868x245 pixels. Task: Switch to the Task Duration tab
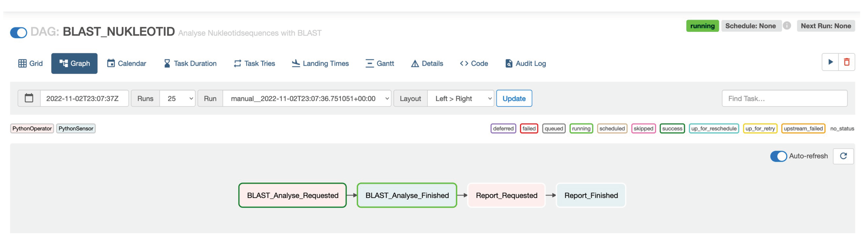[190, 63]
